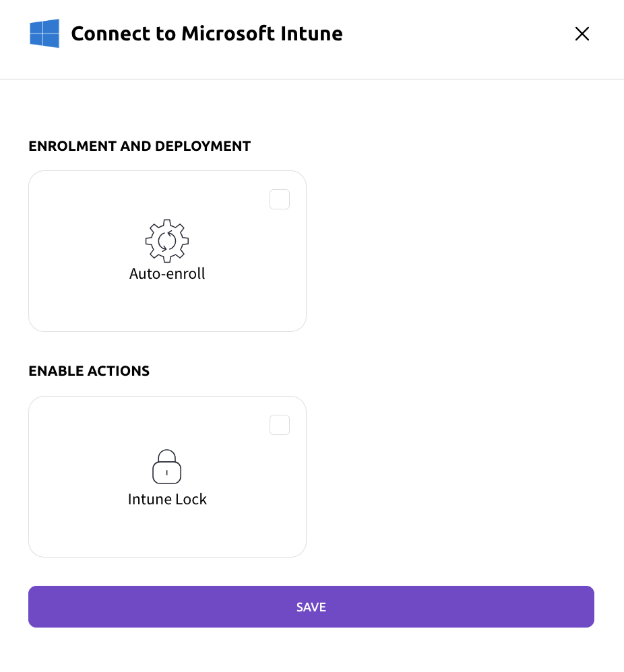Check the Intune Lock checkbox
624x672 pixels.
(279, 424)
